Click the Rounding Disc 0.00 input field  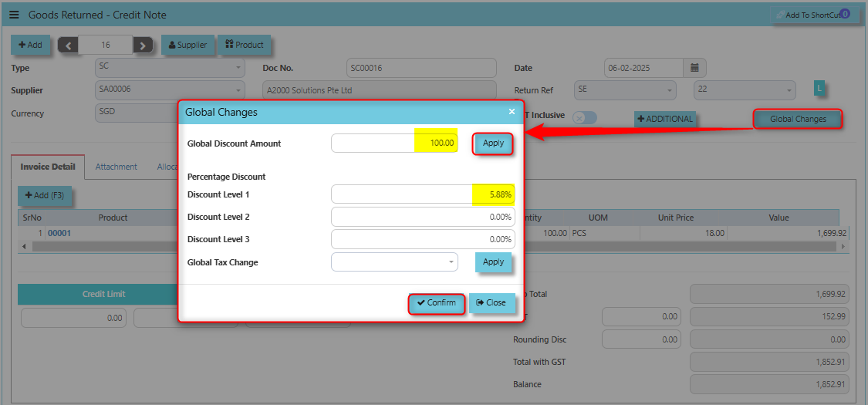point(641,339)
